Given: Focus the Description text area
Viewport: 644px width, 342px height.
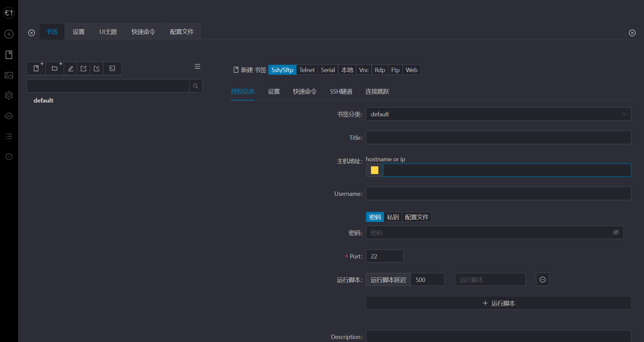Looking at the screenshot, I should (498, 336).
